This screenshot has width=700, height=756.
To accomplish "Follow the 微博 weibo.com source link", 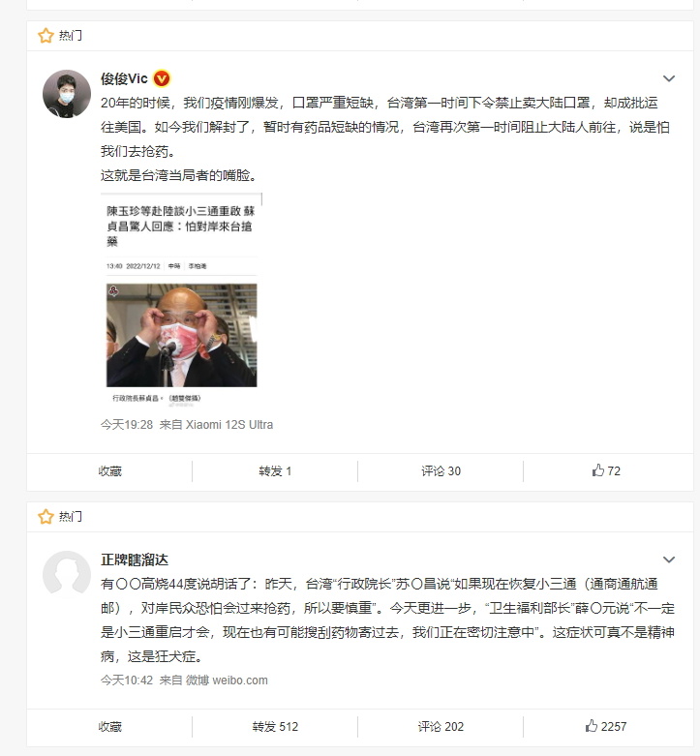I will coord(227,680).
